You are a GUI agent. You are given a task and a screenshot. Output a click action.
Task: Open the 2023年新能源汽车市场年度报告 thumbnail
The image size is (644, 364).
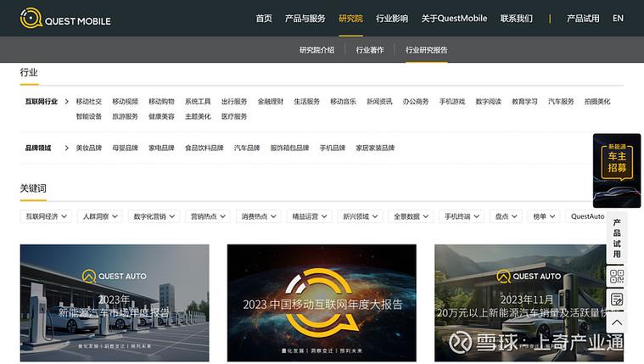(115, 303)
